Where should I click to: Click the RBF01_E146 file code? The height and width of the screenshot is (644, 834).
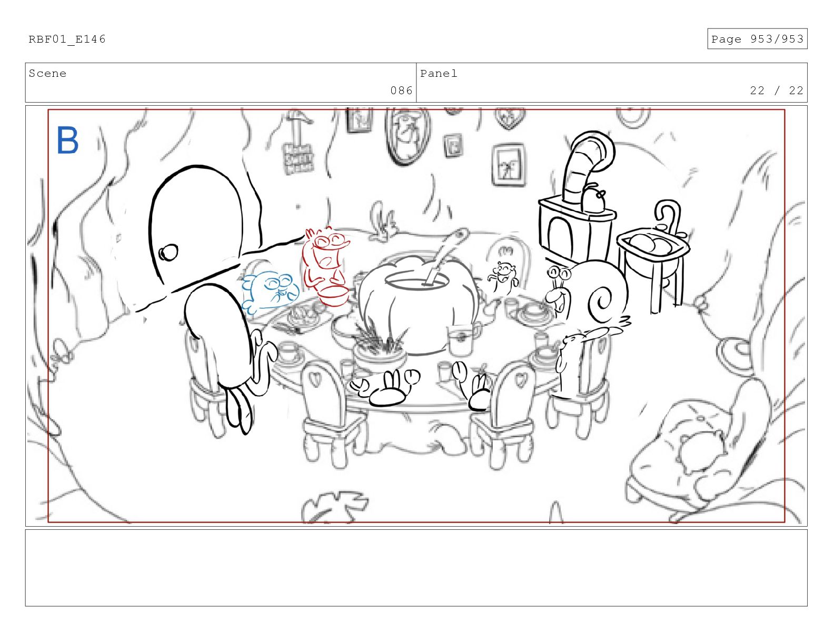pyautogui.click(x=67, y=39)
